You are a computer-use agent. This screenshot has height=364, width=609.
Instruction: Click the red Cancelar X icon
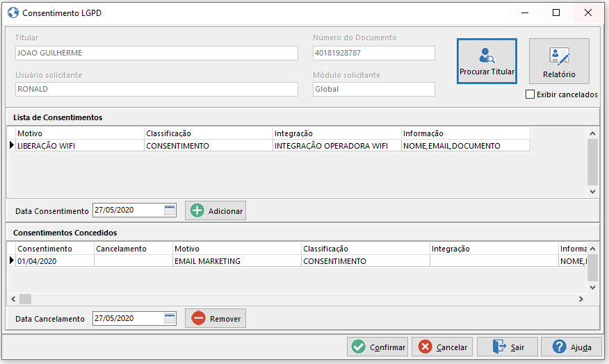(425, 347)
